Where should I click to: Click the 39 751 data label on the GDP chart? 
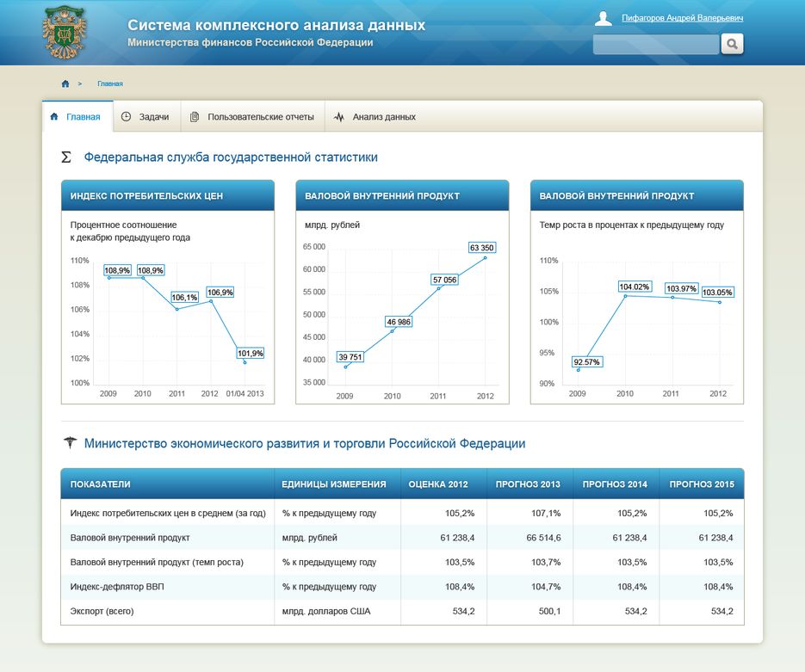350,356
